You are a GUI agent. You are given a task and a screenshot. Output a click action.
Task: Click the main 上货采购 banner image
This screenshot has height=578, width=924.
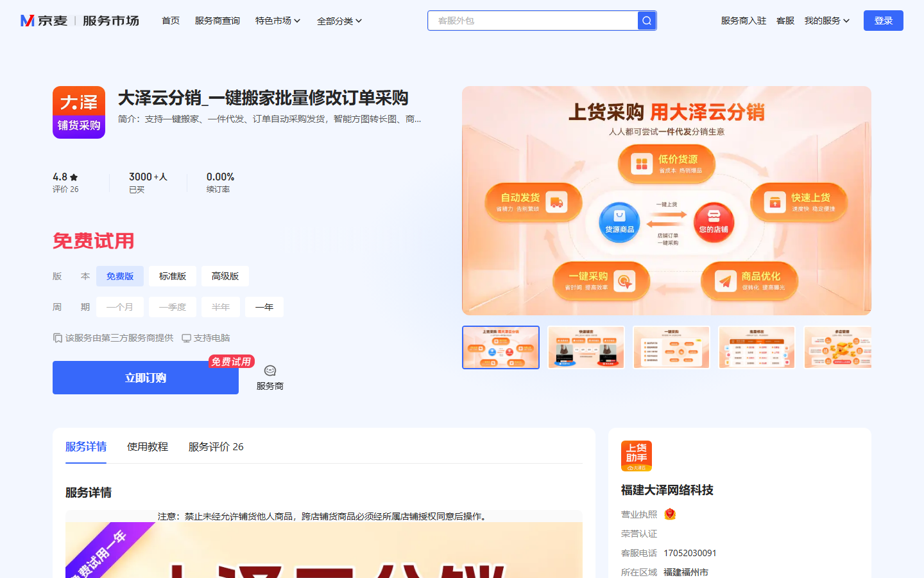tap(667, 200)
